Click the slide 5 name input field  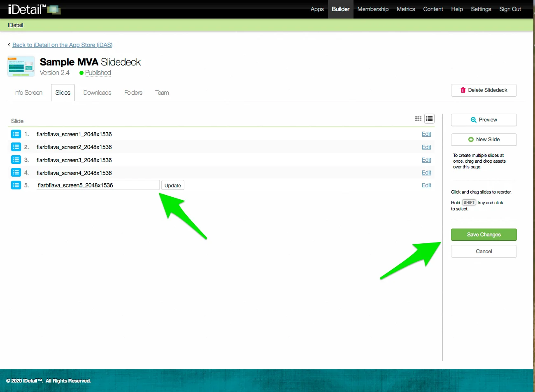click(x=98, y=185)
